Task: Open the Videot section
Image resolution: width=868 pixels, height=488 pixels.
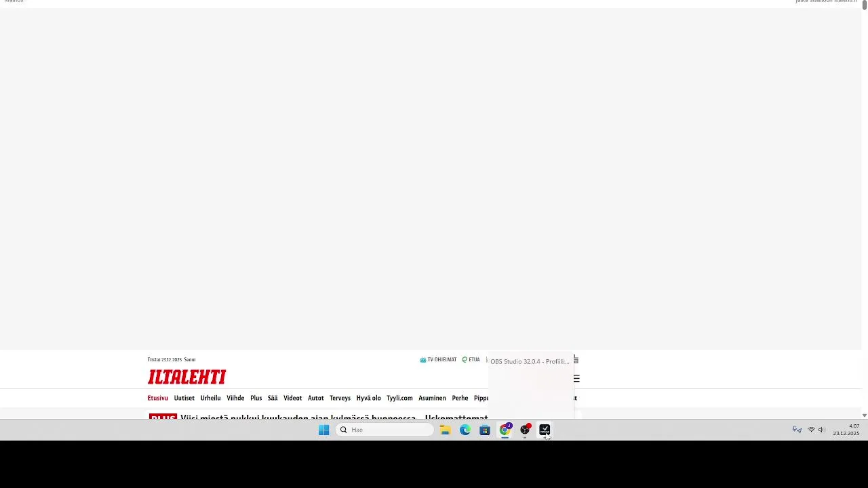Action: click(292, 399)
